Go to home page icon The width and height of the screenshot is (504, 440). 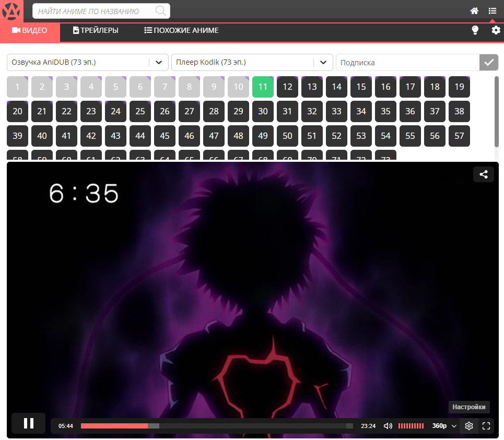474,10
